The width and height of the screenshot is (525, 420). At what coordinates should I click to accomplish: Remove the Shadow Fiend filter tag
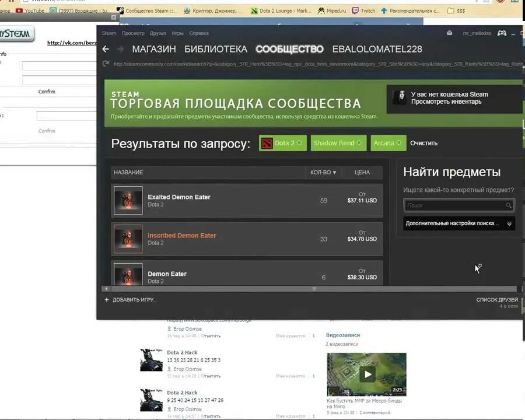tap(359, 143)
